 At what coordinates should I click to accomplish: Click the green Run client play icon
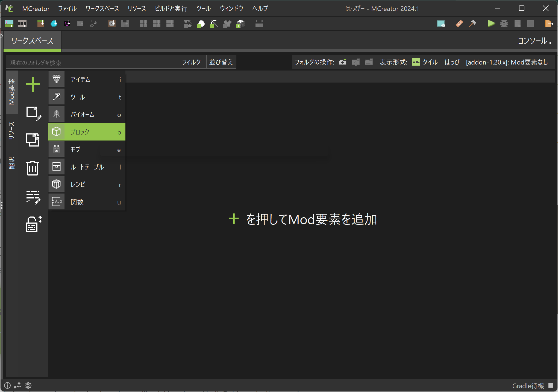point(491,24)
